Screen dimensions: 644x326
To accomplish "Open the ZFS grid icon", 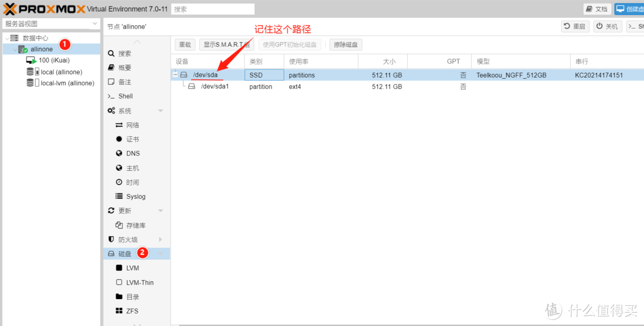I will click(x=119, y=311).
